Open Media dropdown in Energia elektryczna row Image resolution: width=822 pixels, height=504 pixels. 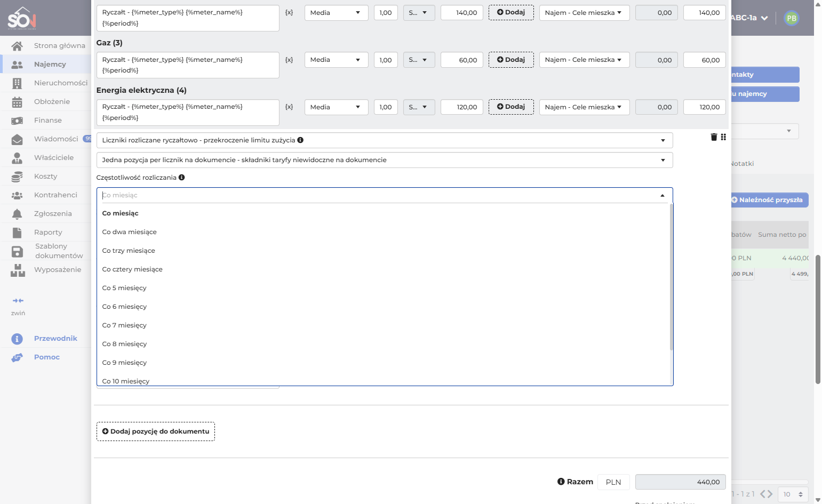pyautogui.click(x=337, y=107)
